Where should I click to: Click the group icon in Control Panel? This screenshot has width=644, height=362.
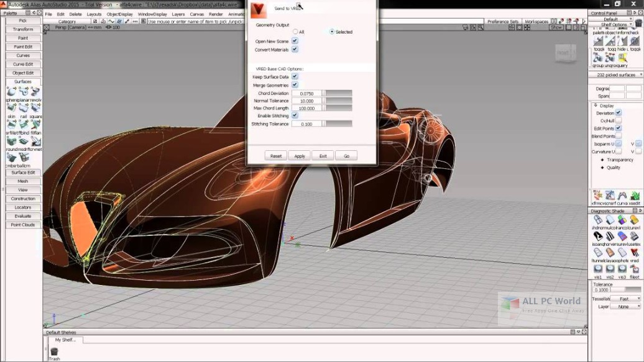[x=598, y=58]
